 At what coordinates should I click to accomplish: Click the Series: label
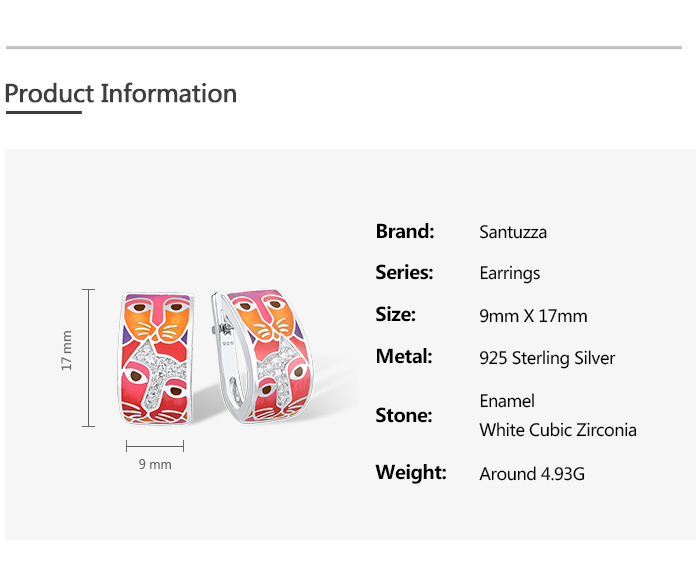pyautogui.click(x=404, y=273)
